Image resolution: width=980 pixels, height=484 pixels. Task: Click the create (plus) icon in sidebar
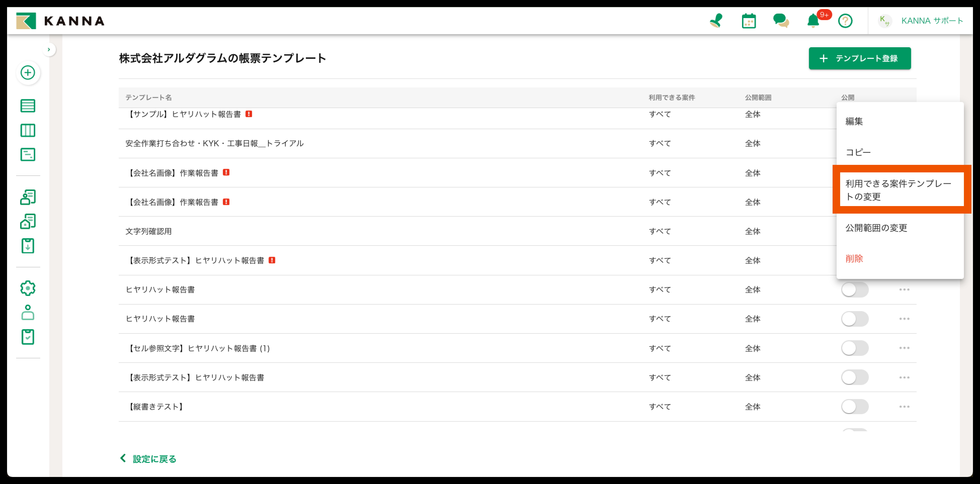tap(27, 73)
